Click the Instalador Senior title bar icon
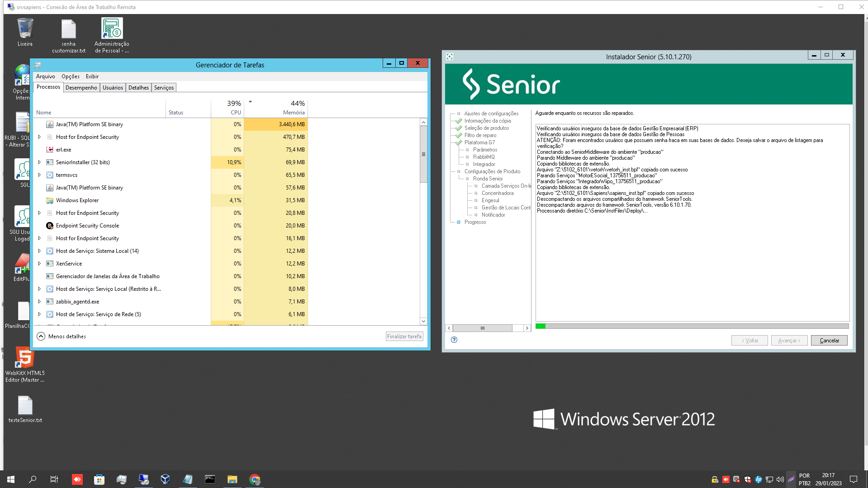Viewport: 868px width, 488px height. point(450,57)
